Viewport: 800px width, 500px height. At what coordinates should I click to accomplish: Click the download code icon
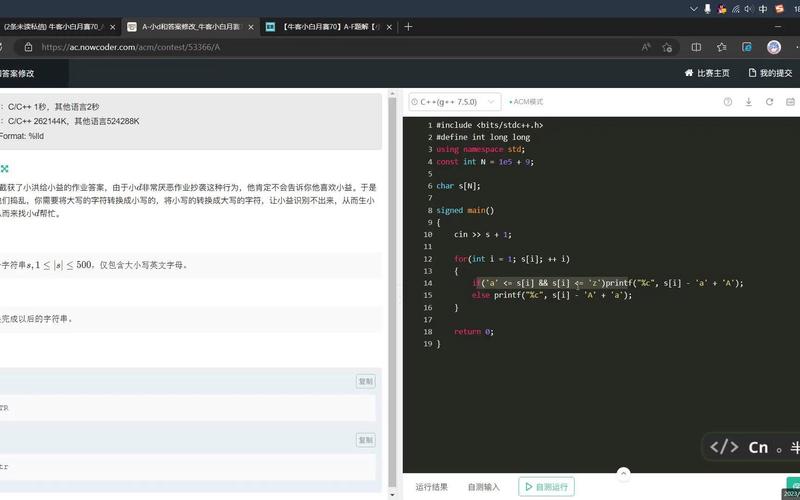point(748,102)
